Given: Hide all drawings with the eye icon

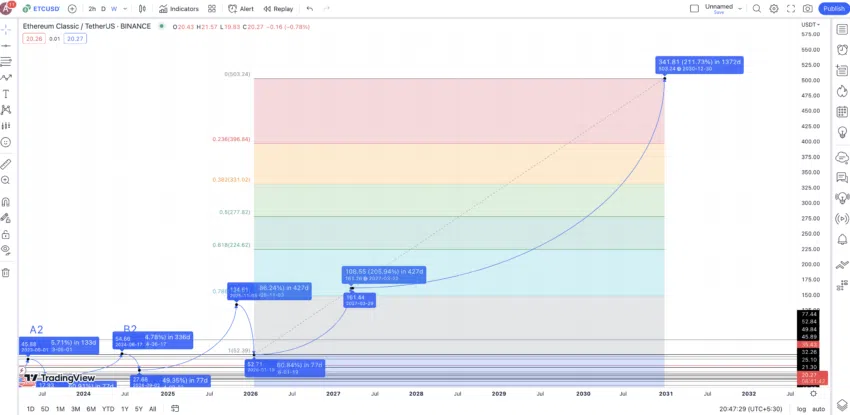Looking at the screenshot, I should pyautogui.click(x=6, y=250).
